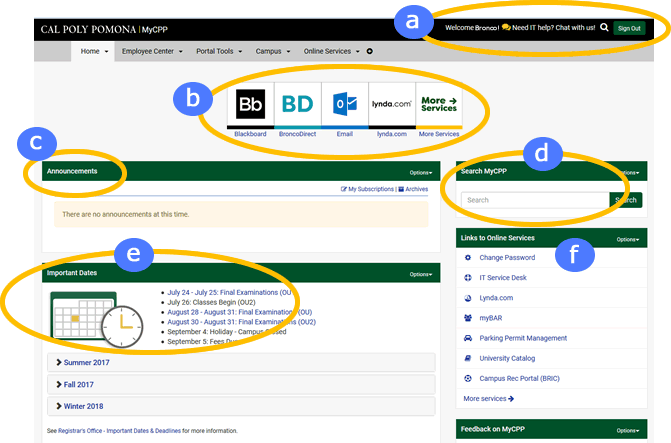The width and height of the screenshot is (671, 443).
Task: Click the Cal Poly Pomona MyCPP logo
Action: (x=104, y=30)
